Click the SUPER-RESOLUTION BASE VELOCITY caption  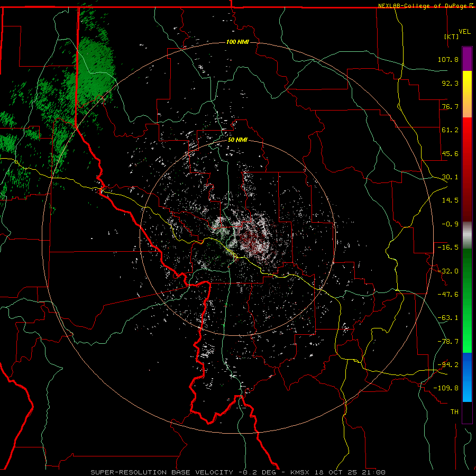tap(162, 472)
